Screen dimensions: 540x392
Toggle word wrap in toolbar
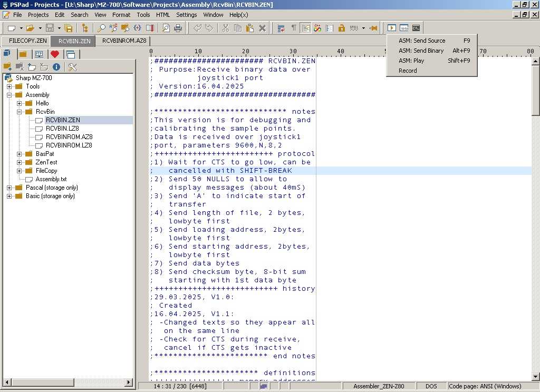281,28
